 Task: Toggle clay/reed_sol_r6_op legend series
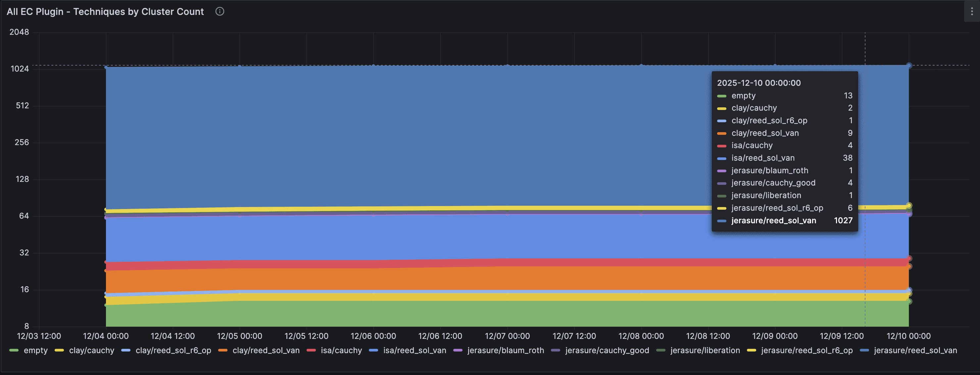[x=173, y=350]
